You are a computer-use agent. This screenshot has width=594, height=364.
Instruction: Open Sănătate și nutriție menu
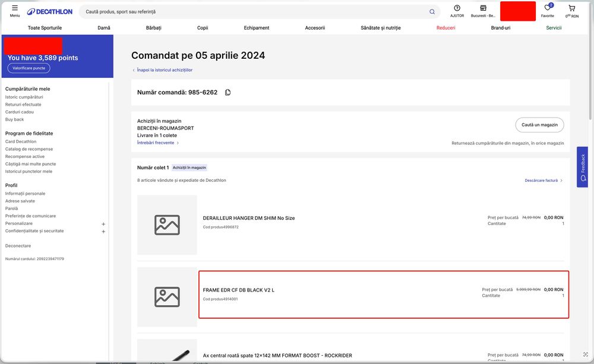click(381, 28)
